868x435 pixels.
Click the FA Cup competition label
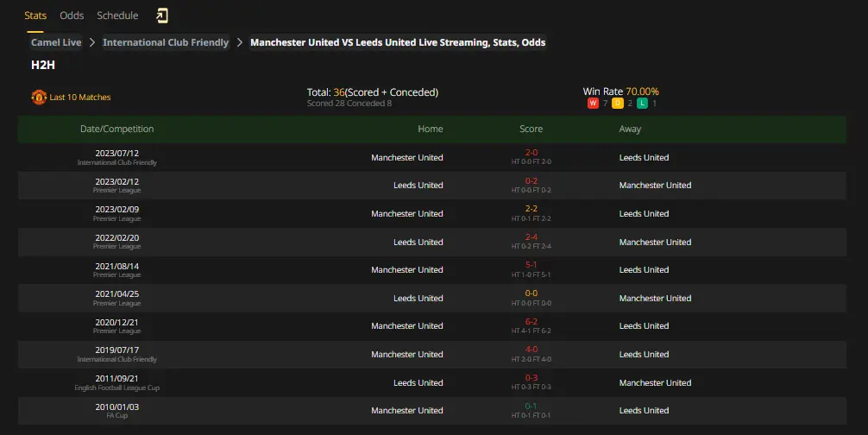click(116, 416)
